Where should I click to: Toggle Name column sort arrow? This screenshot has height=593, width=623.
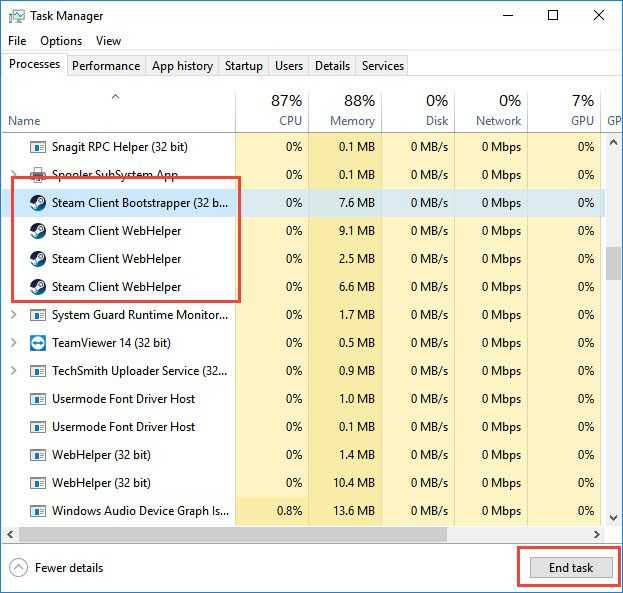coord(116,97)
